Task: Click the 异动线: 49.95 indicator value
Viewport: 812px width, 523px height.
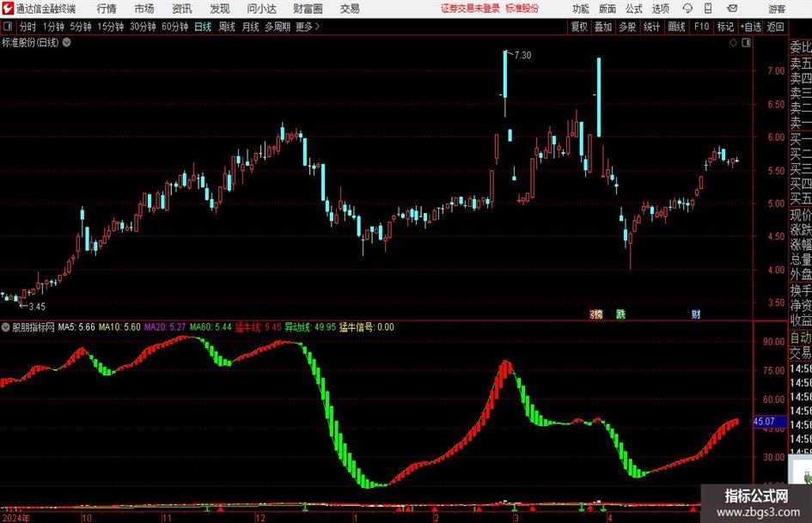Action: tap(310, 327)
